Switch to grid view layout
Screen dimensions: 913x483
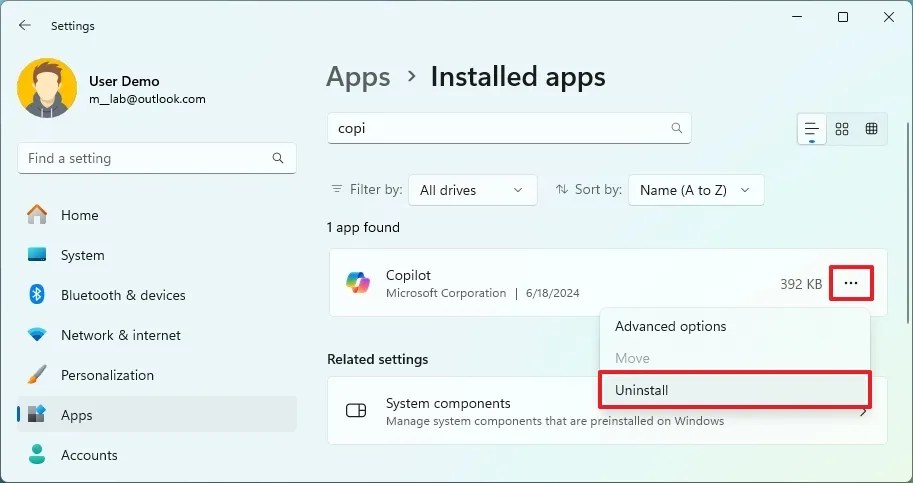(x=842, y=129)
